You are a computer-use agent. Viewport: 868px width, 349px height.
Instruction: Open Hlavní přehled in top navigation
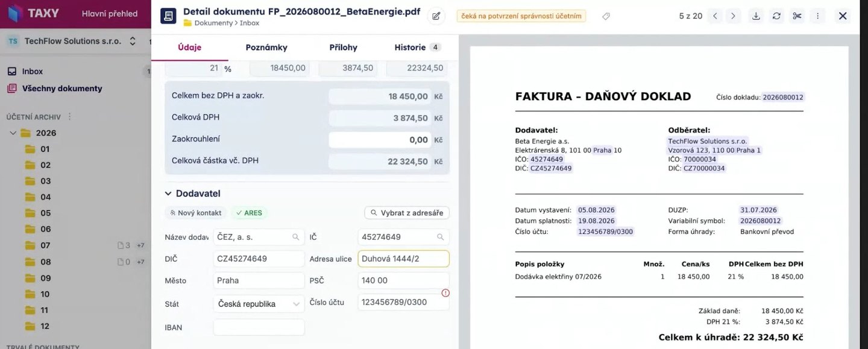coord(110,13)
